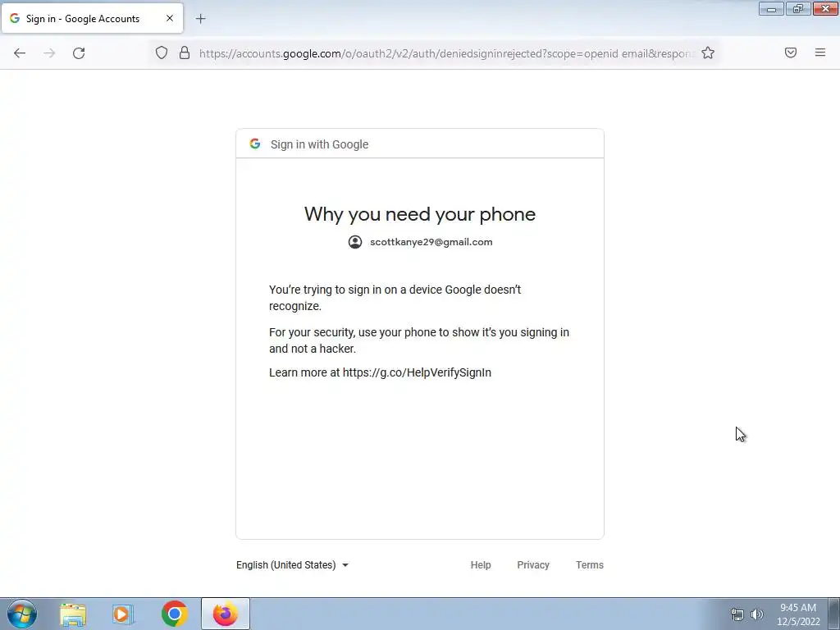Go back to the previous page

click(x=20, y=53)
